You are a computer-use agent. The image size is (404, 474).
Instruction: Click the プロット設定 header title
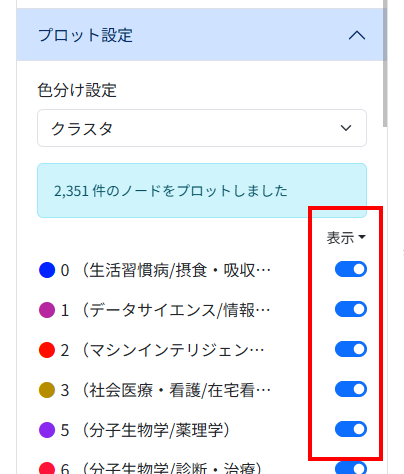(85, 35)
